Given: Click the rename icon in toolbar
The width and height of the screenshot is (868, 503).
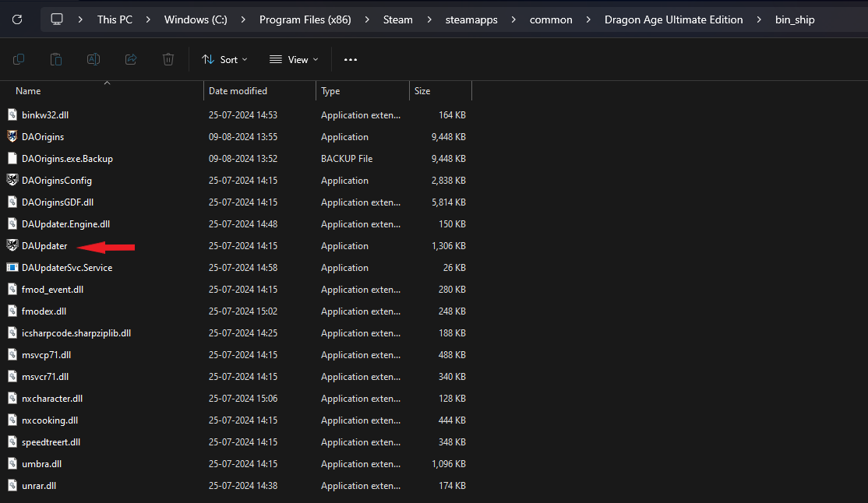Looking at the screenshot, I should click(94, 59).
